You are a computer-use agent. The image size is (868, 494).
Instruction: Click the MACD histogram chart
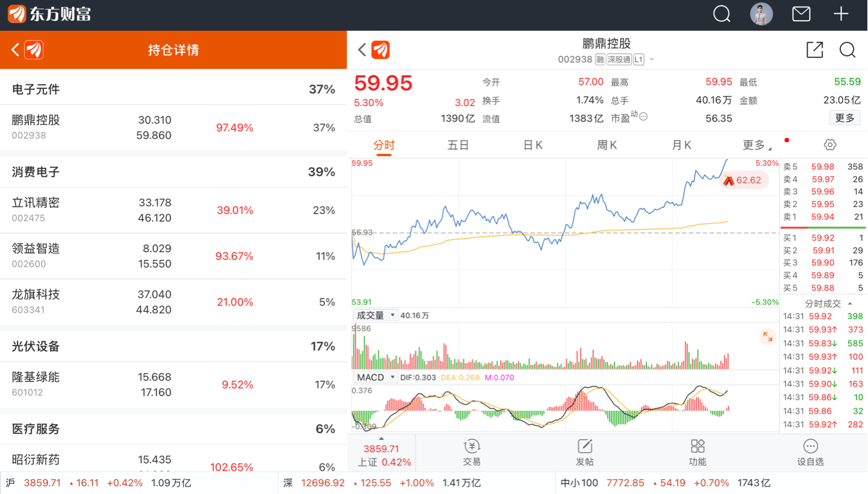tap(566, 408)
